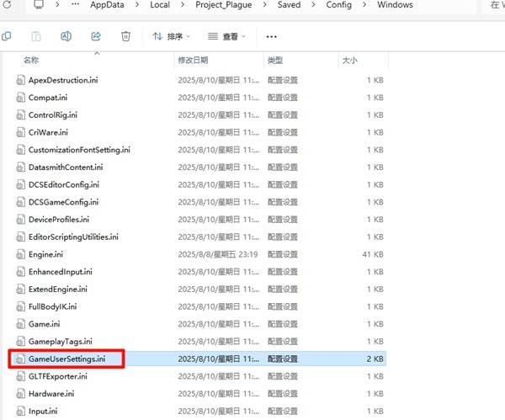Click the Engine.ini file icon
Screen dimensions: 505x420
coord(22,254)
